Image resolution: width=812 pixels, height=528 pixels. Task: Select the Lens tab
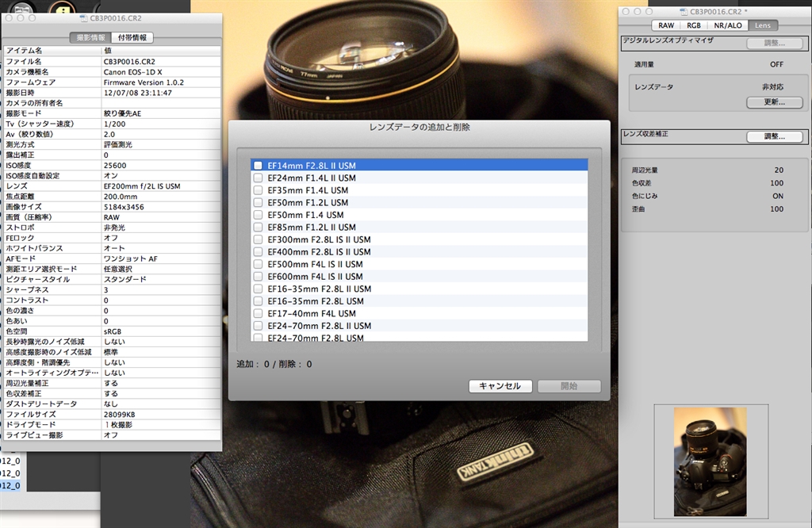[762, 25]
